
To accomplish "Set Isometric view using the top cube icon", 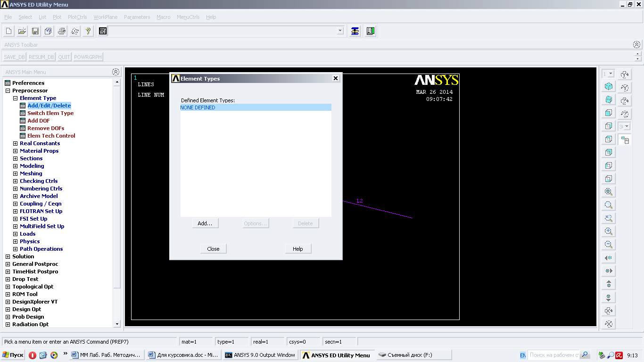I will click(x=609, y=86).
